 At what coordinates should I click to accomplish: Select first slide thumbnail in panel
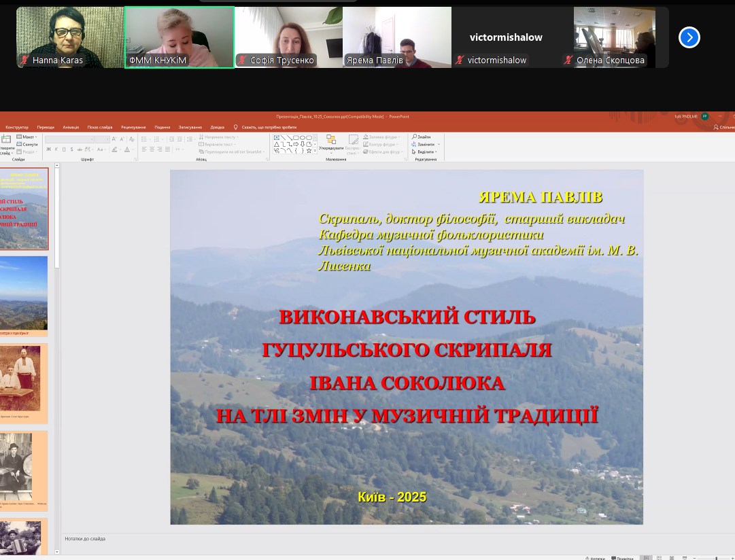[x=24, y=209]
